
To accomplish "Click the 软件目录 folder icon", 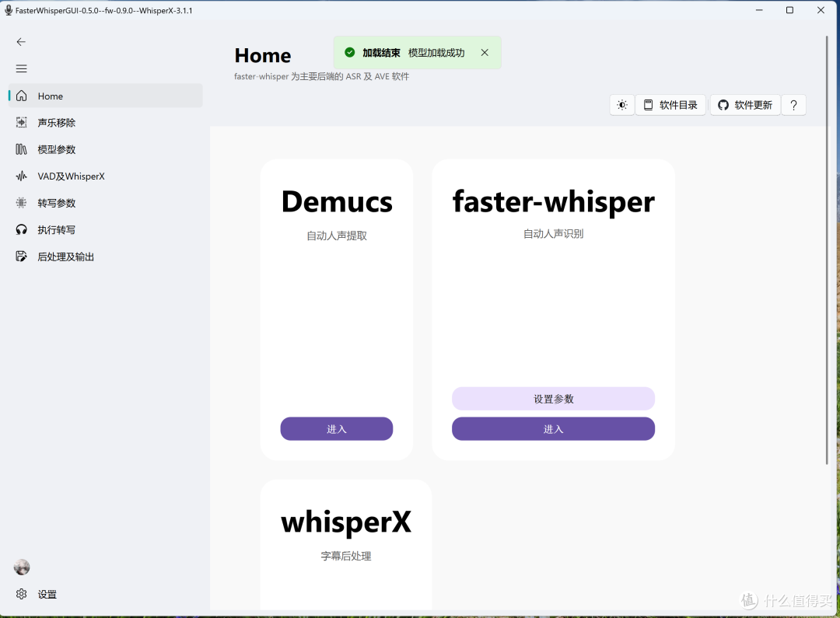I will [x=648, y=105].
